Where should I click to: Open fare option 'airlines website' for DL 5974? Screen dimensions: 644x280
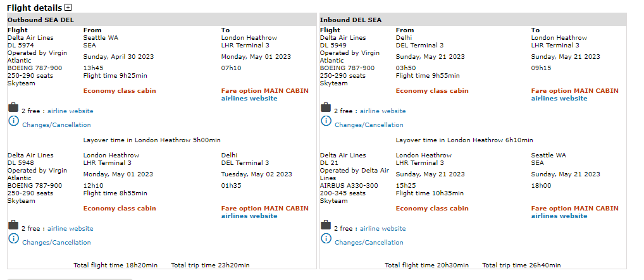(249, 99)
